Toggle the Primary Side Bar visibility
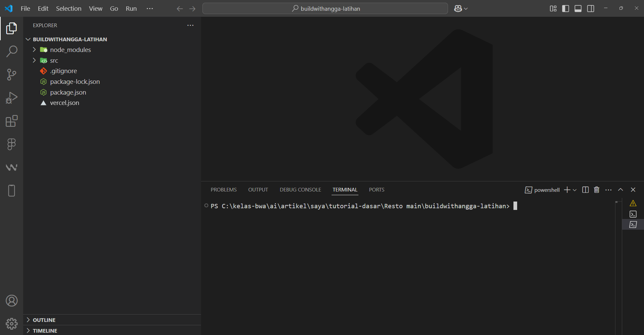 [565, 9]
